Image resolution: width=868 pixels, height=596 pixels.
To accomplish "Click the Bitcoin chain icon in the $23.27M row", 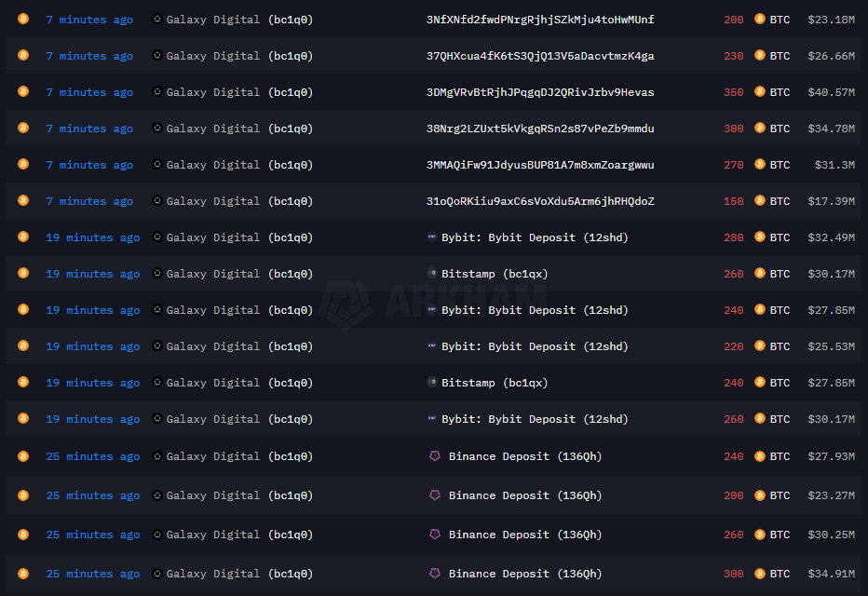I will pyautogui.click(x=23, y=494).
